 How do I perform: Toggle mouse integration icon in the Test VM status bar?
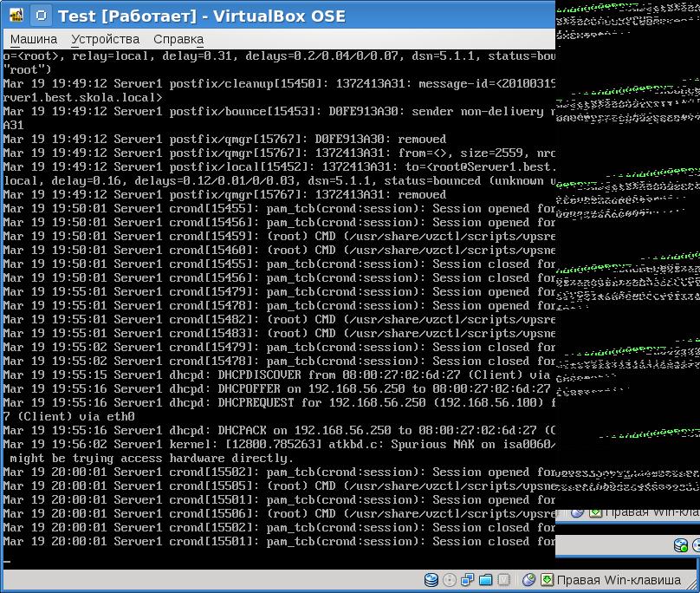(x=528, y=580)
